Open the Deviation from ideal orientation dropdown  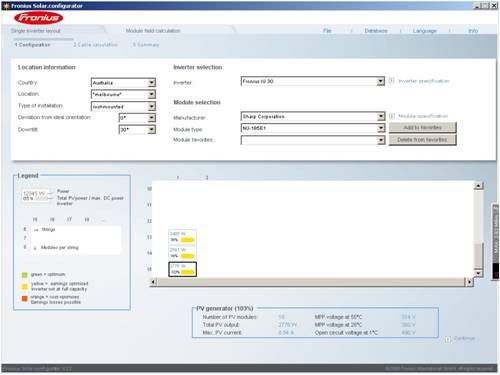point(137,118)
